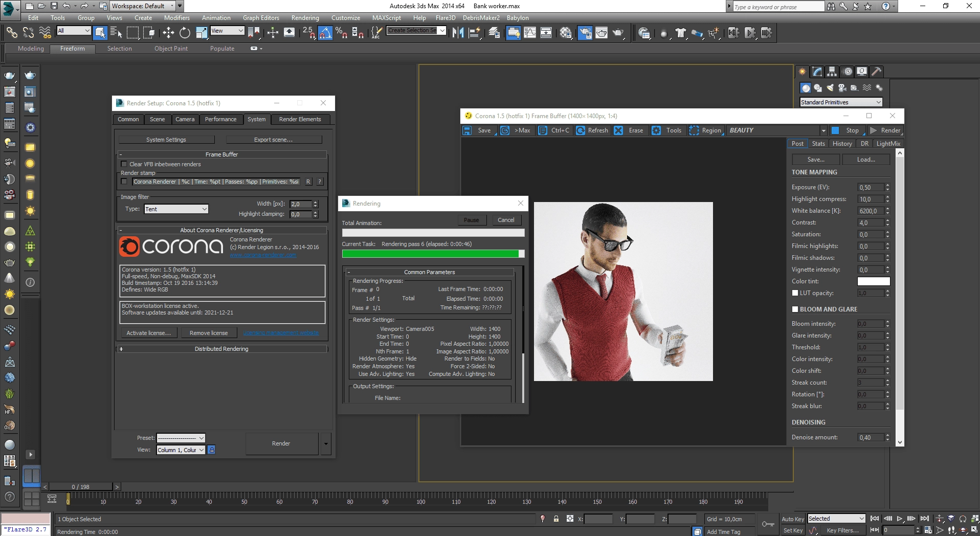Click the Export scene... button
Viewport: 980px width, 536px height.
point(274,140)
